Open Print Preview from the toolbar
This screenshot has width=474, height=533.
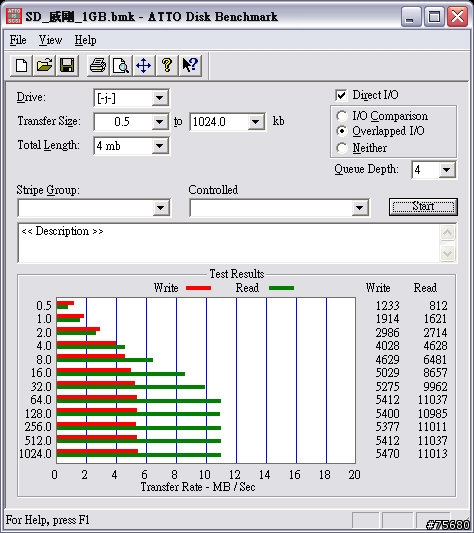120,65
